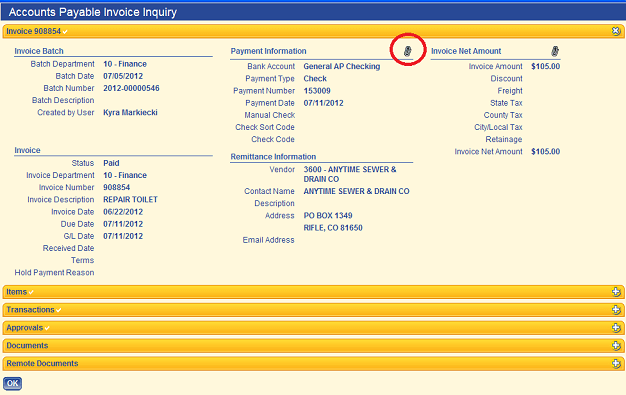Open the Approvals section header
626x395 pixels.
[313, 328]
